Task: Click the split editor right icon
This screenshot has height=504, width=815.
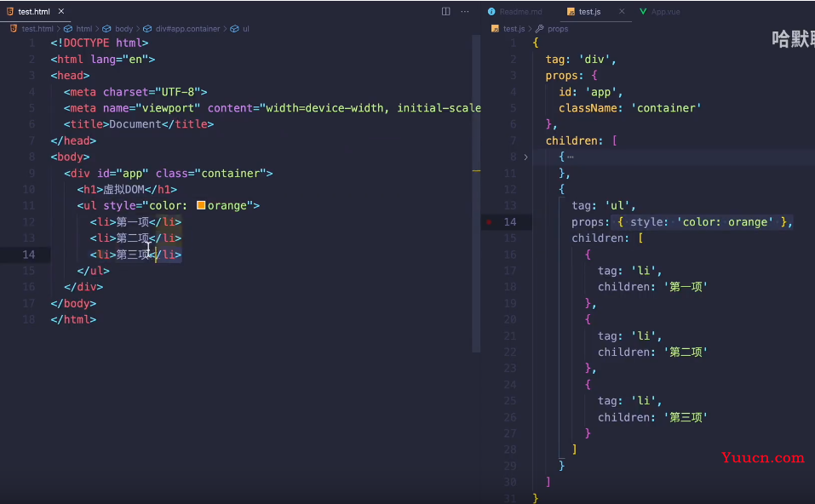Action: point(445,11)
